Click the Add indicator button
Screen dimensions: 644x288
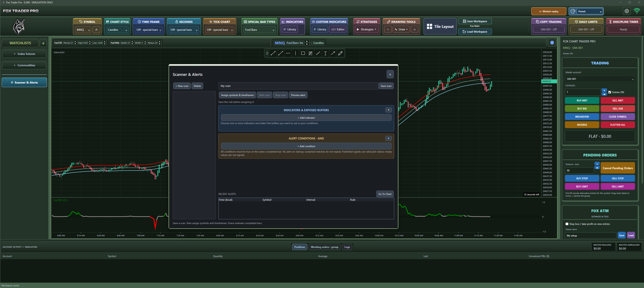[x=306, y=118]
